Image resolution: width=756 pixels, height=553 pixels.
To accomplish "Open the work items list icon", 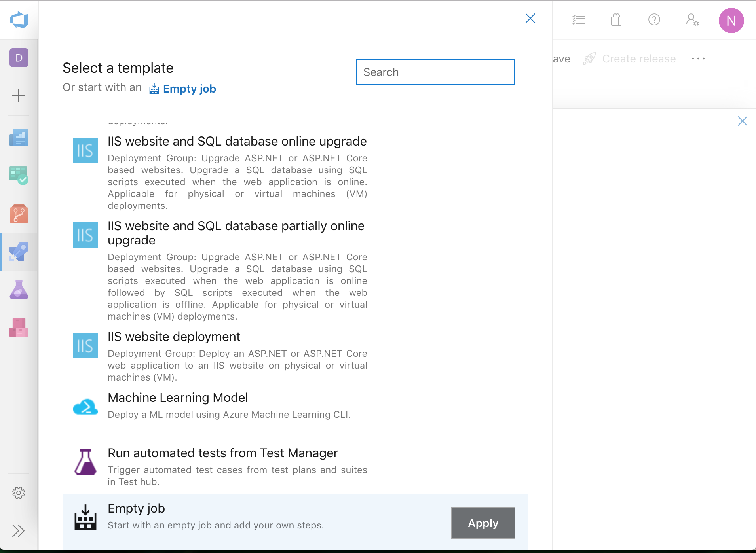I will [579, 20].
